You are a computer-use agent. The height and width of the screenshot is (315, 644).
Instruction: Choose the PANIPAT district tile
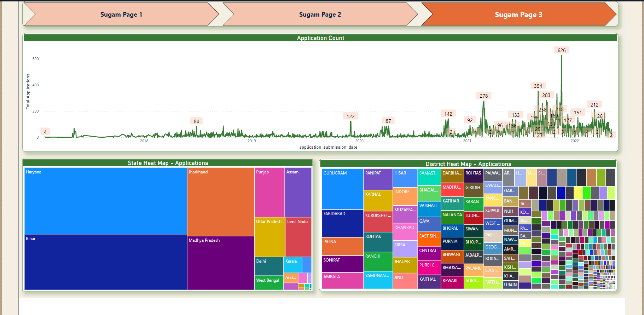pos(378,179)
